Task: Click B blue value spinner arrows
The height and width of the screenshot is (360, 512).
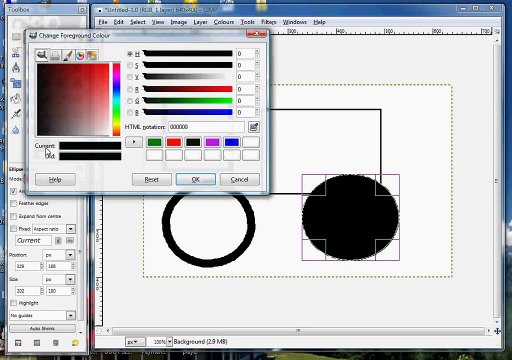Action: (257, 112)
